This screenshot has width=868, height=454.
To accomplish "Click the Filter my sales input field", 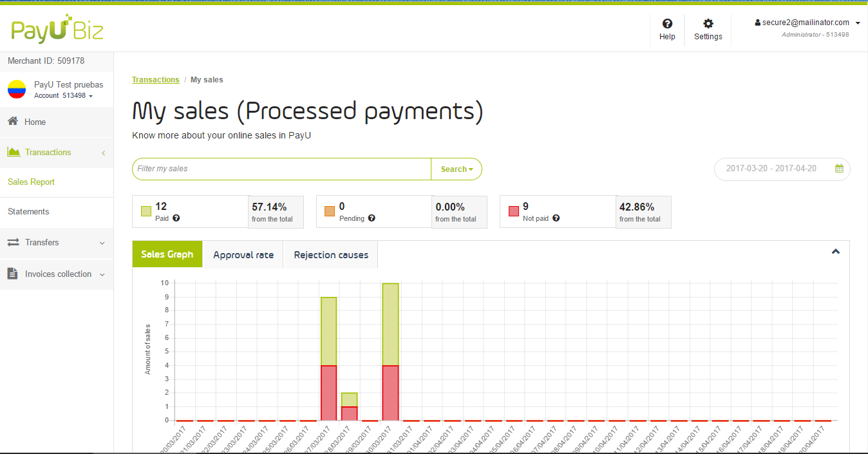I will coord(281,169).
